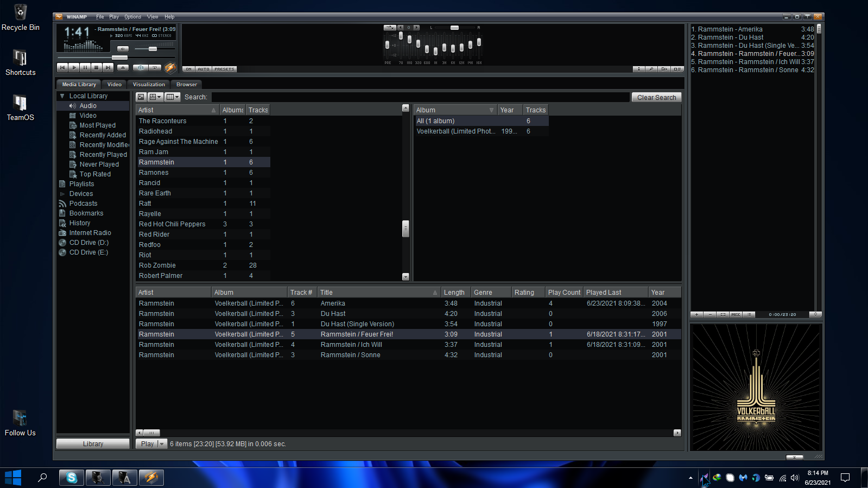This screenshot has width=868, height=488.
Task: Click the playlist add (+) button
Action: [696, 314]
